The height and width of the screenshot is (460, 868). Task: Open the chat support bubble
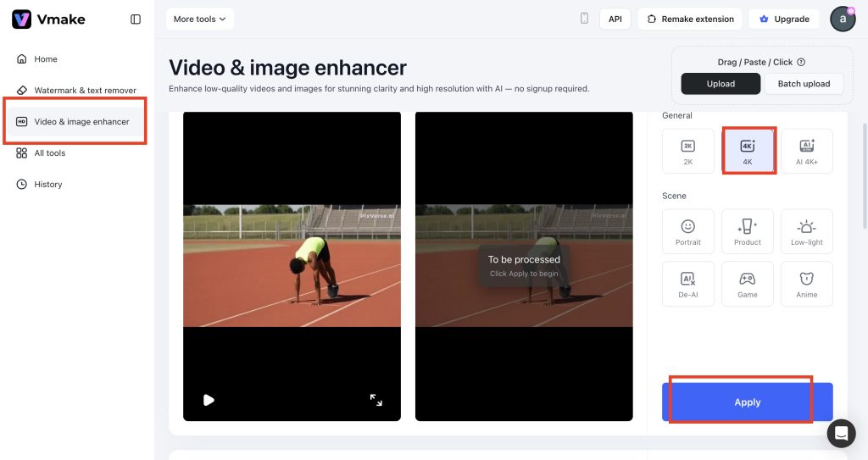point(842,433)
